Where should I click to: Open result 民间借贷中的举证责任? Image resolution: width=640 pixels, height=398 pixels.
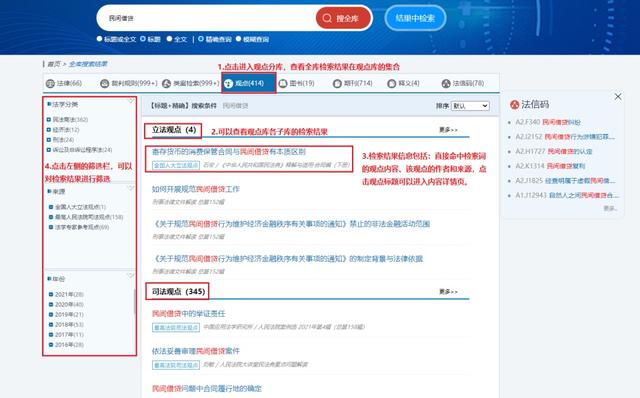[x=189, y=314]
